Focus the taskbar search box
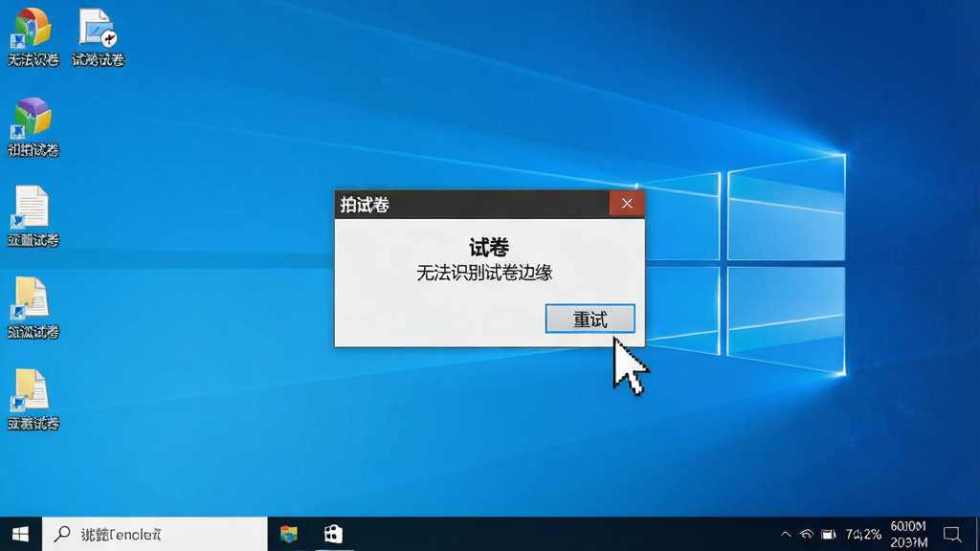This screenshot has height=551, width=980. pos(155,534)
